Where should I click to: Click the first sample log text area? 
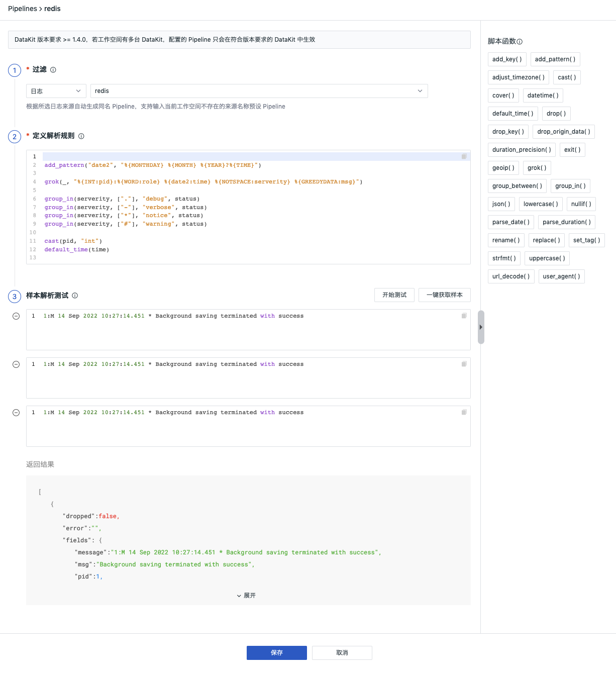(249, 330)
